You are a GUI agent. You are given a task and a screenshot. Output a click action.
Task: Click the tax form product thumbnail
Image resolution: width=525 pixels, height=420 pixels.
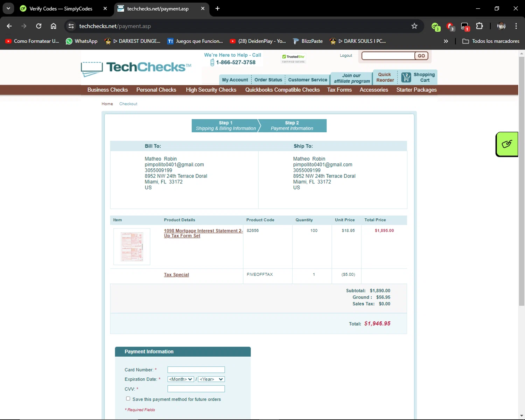[132, 247]
